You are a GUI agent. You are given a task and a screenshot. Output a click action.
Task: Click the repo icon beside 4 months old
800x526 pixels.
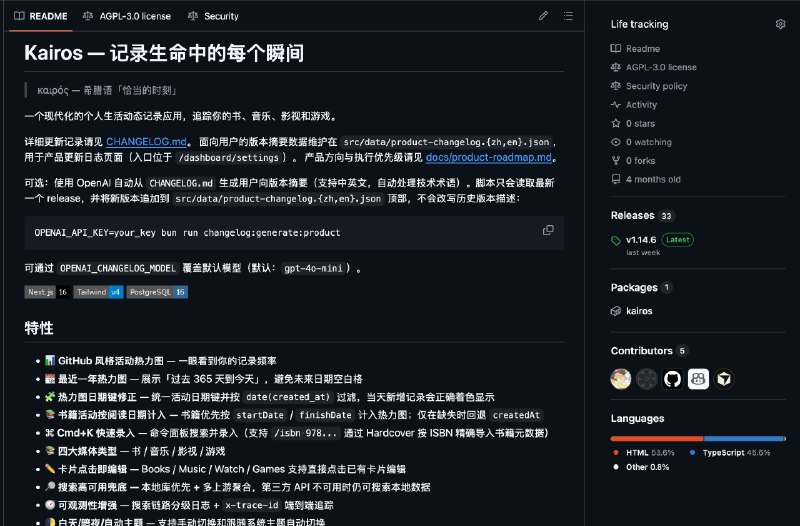click(616, 179)
